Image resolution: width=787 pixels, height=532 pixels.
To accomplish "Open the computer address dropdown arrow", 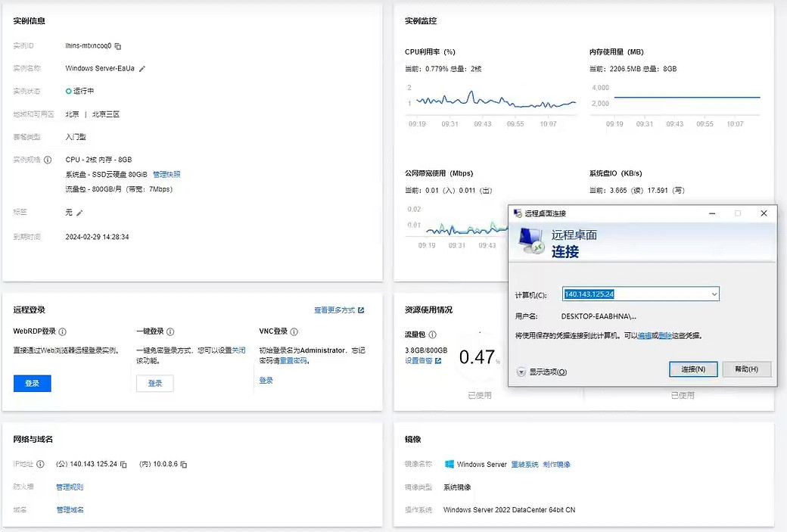I will (714, 294).
